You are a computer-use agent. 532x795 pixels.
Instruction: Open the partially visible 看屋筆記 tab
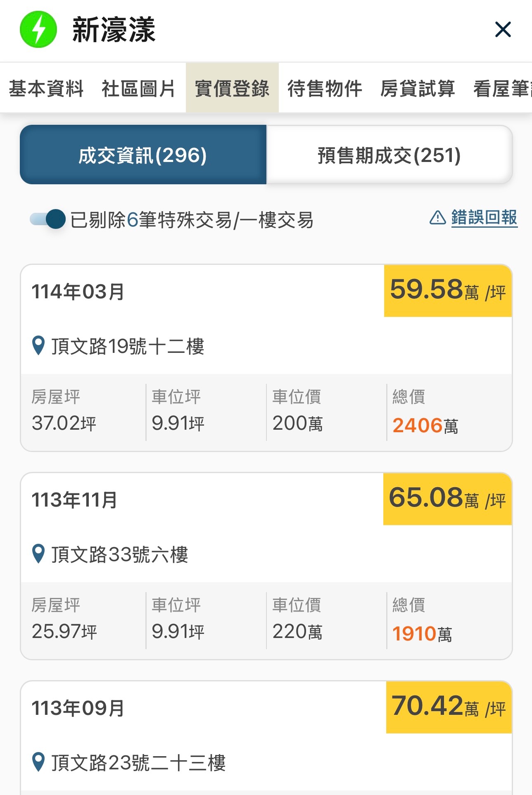(502, 88)
